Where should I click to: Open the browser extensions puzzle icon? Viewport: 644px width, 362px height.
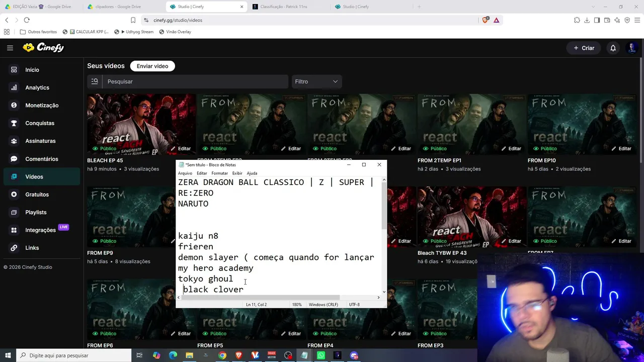[577, 20]
